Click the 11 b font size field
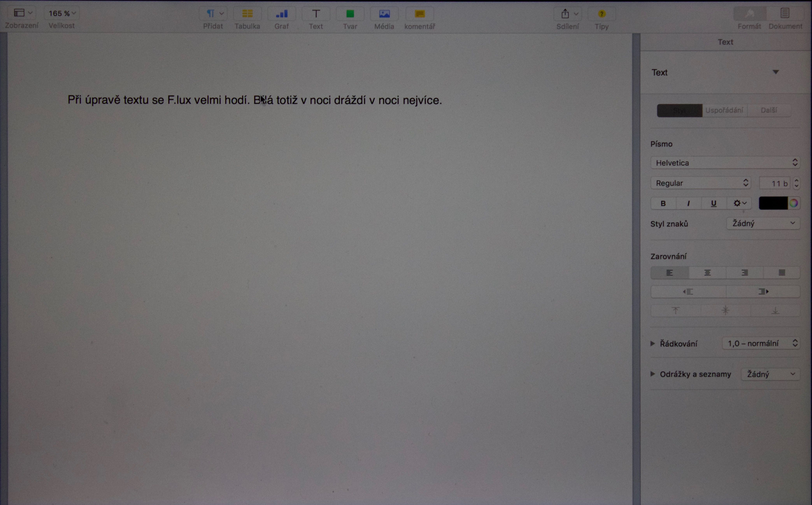This screenshot has width=812, height=505. tap(774, 183)
